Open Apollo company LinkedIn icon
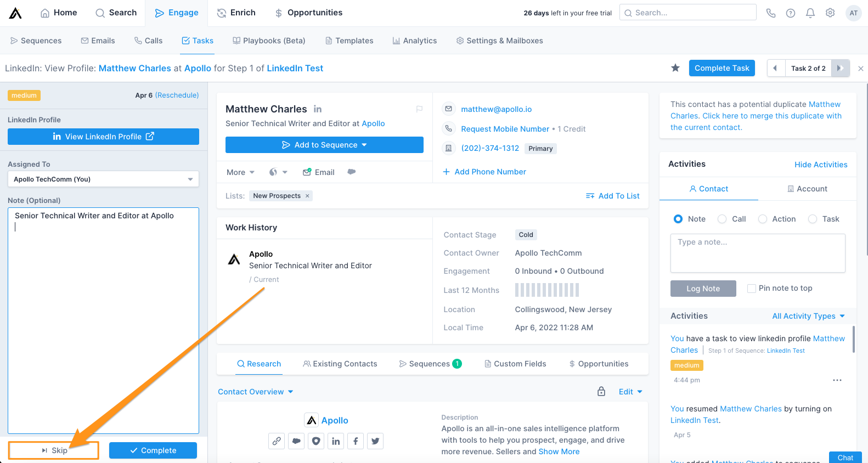The image size is (868, 463). (x=336, y=441)
